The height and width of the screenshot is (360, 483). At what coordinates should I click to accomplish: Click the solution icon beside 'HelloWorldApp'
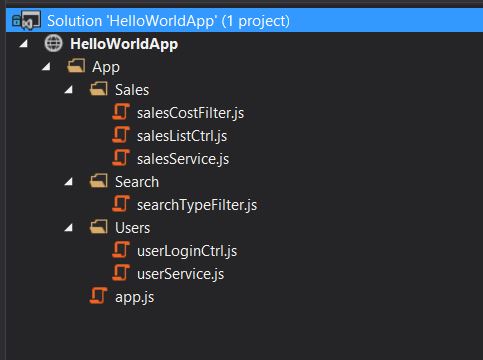[27, 21]
